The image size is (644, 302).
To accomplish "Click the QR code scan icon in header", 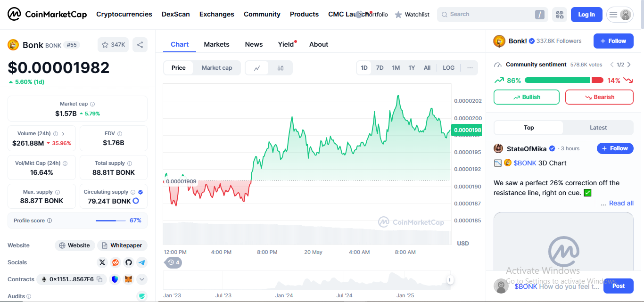I will 560,15.
